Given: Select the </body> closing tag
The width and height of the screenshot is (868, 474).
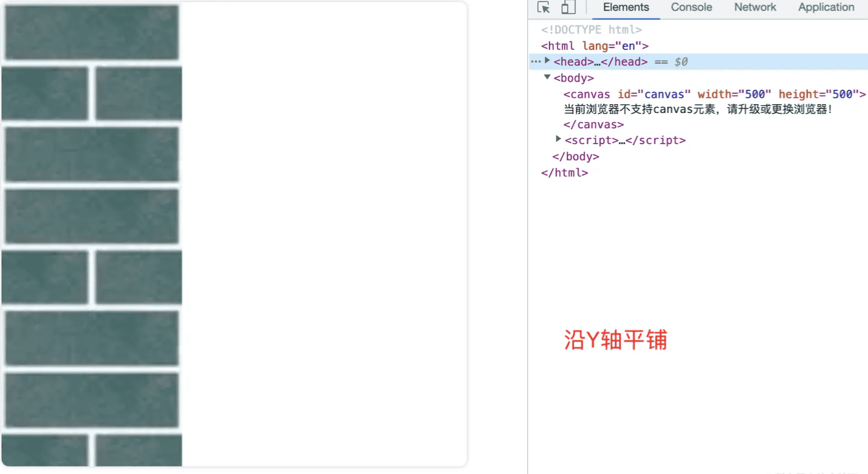Looking at the screenshot, I should [x=576, y=157].
